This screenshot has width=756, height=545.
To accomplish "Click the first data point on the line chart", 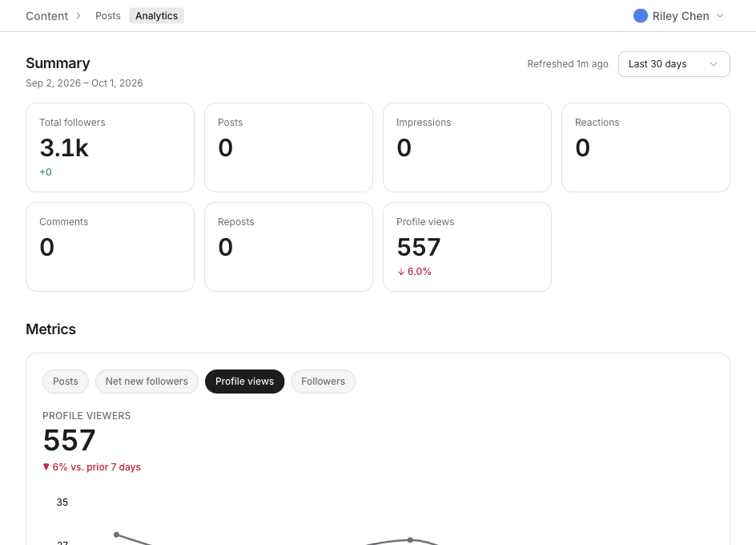I will pyautogui.click(x=116, y=535).
